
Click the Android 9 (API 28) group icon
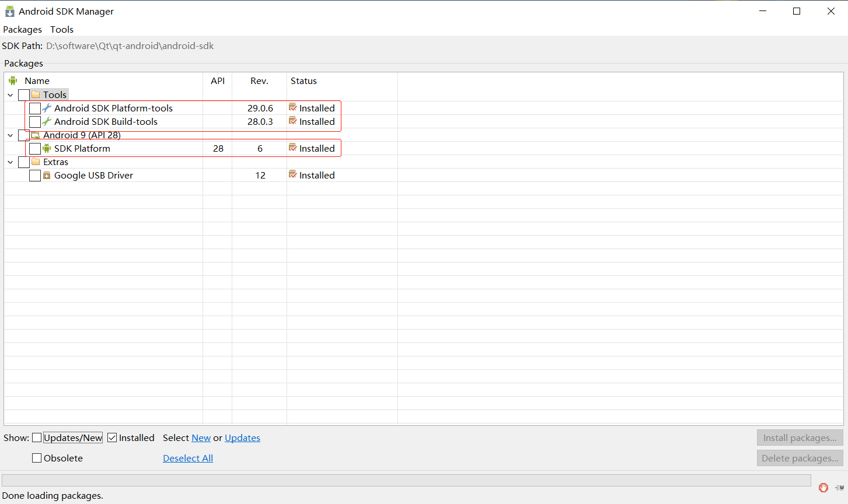click(36, 135)
